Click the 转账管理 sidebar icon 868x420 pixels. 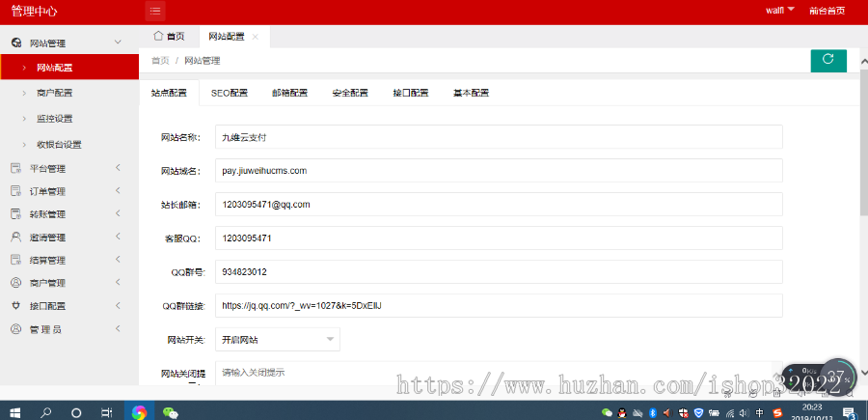(x=16, y=214)
